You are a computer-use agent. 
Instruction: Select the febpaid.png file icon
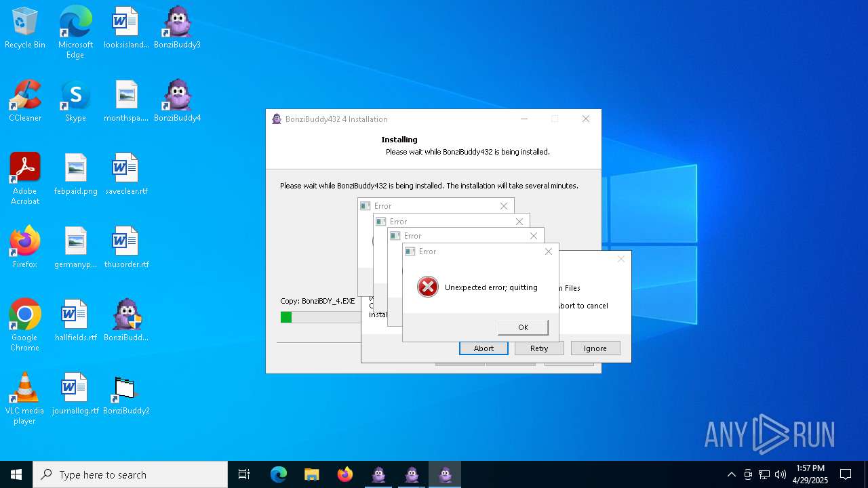click(75, 174)
